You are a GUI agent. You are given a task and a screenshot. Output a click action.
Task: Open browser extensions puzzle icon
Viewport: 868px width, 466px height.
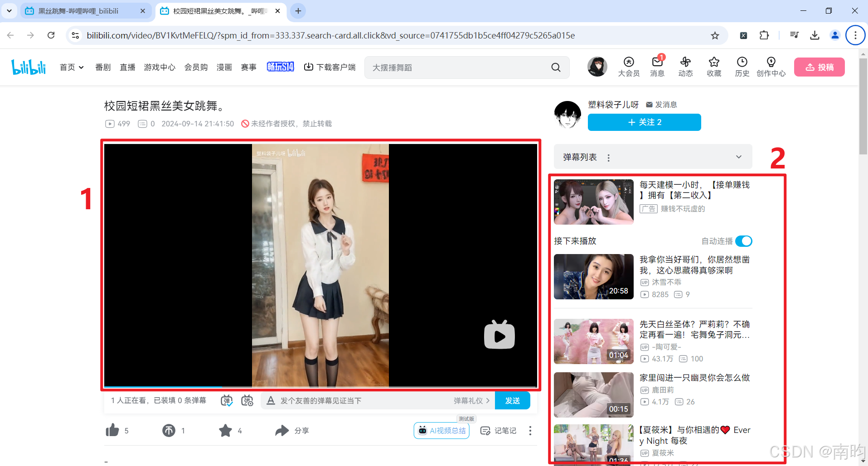pyautogui.click(x=764, y=35)
